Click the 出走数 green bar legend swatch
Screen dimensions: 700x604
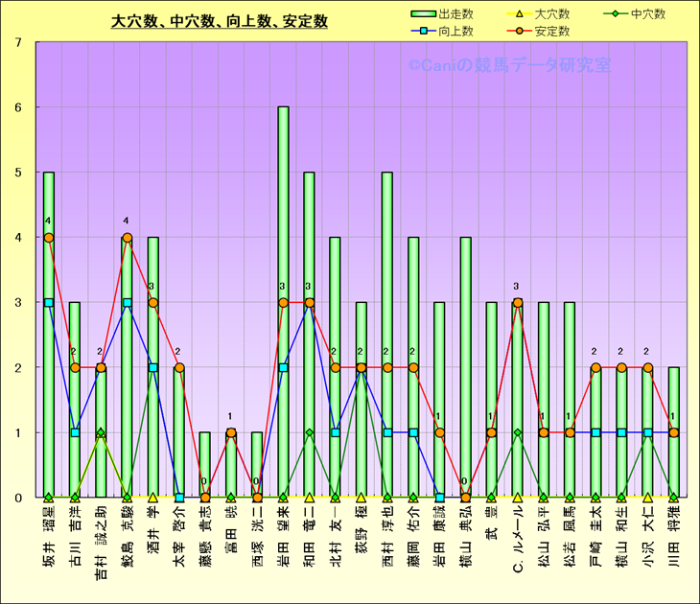click(423, 14)
